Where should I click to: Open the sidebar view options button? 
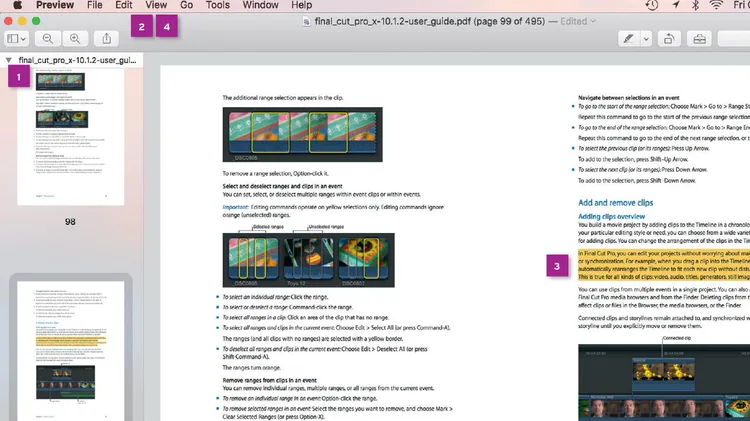16,39
